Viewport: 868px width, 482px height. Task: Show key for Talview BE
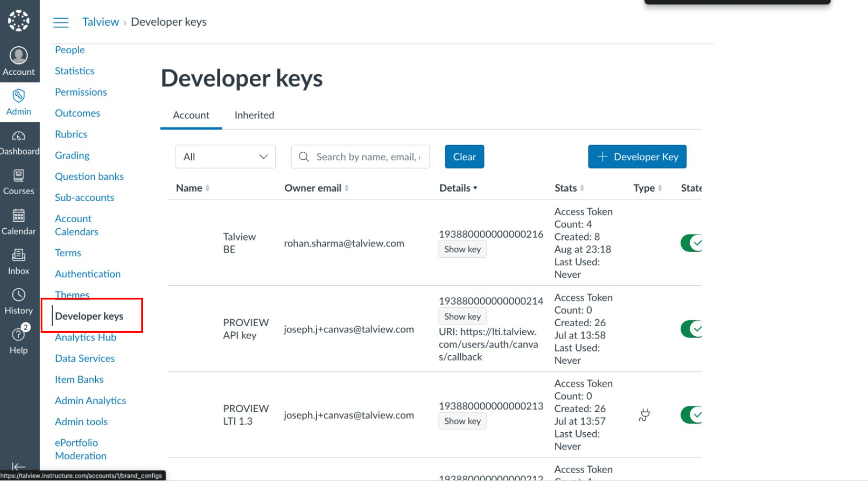pyautogui.click(x=463, y=249)
